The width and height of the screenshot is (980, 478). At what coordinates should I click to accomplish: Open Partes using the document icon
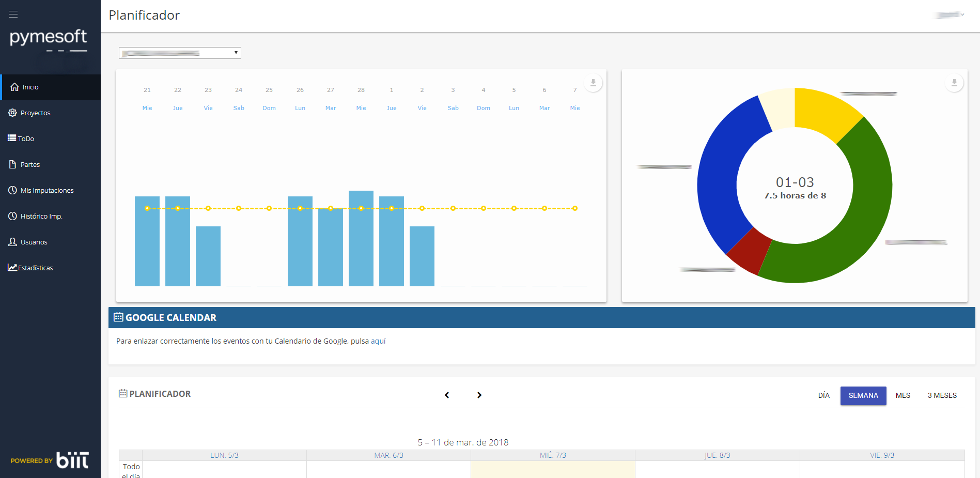(x=12, y=164)
